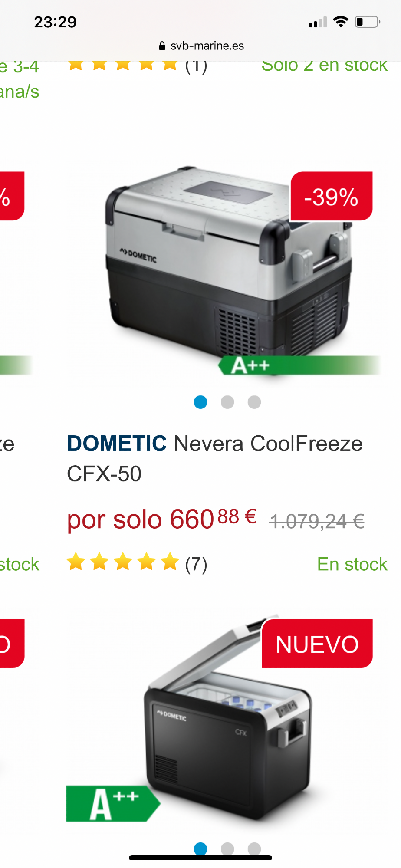
Task: Tap the time display 23:29
Action: (x=55, y=22)
